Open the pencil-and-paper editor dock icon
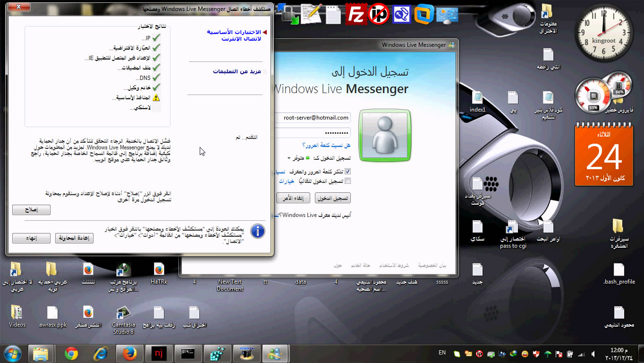The image size is (644, 363). [311, 14]
